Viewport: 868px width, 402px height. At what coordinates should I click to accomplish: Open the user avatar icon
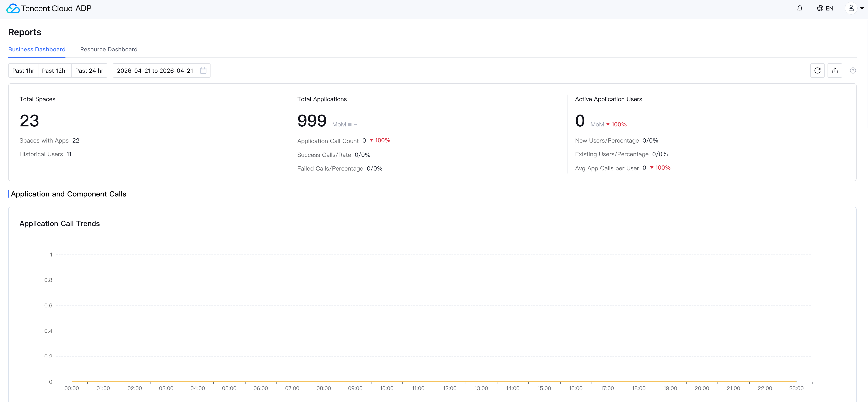[x=851, y=8]
